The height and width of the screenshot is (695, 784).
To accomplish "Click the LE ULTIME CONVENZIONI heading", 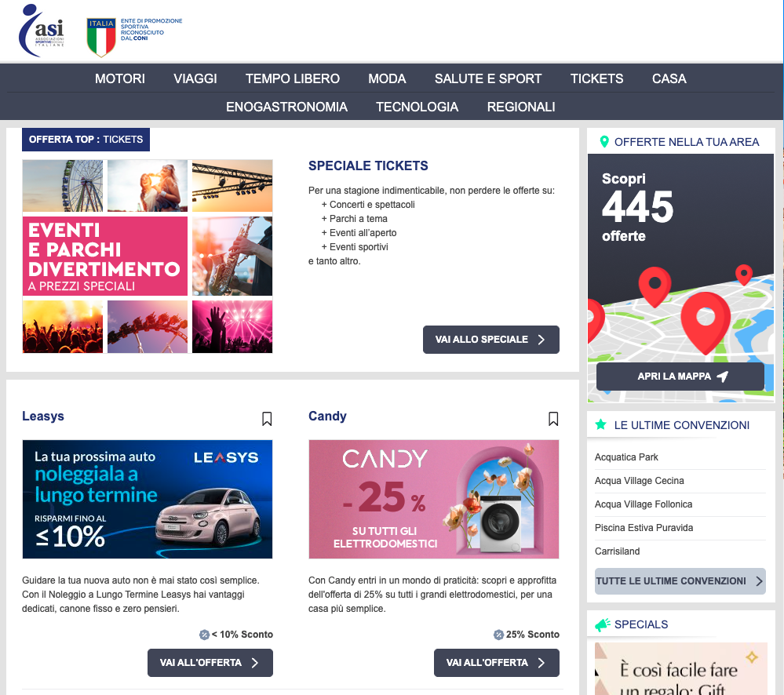I will [681, 425].
